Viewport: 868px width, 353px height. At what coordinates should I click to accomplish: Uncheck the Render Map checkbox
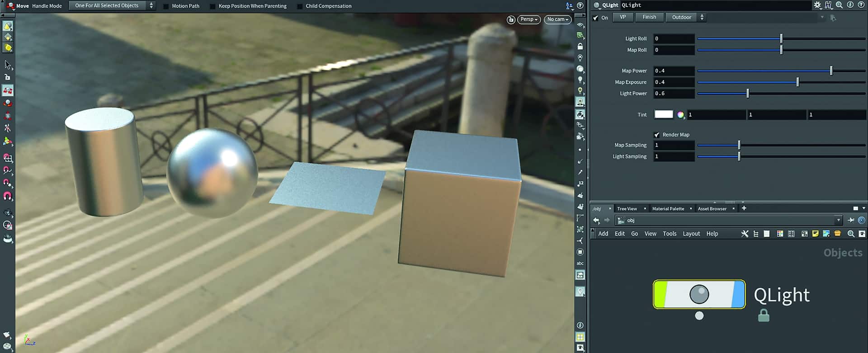pos(657,135)
